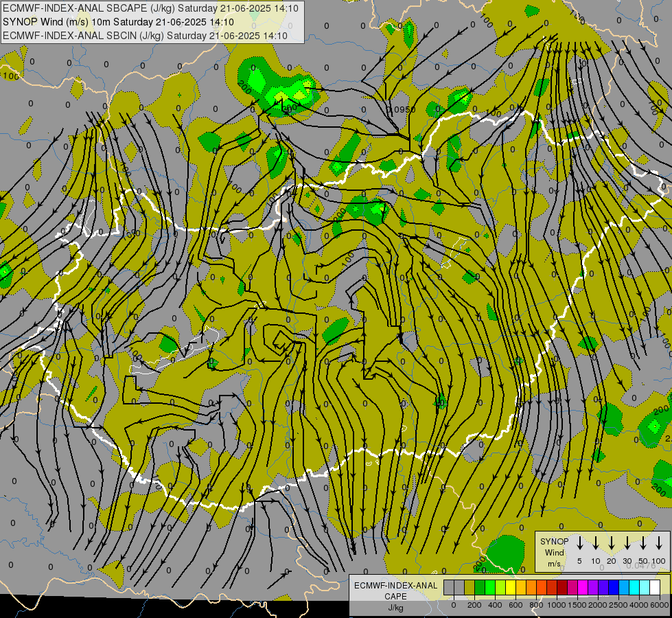
Task: Select the bright green CAPE legend swatch
Action: tap(490, 587)
